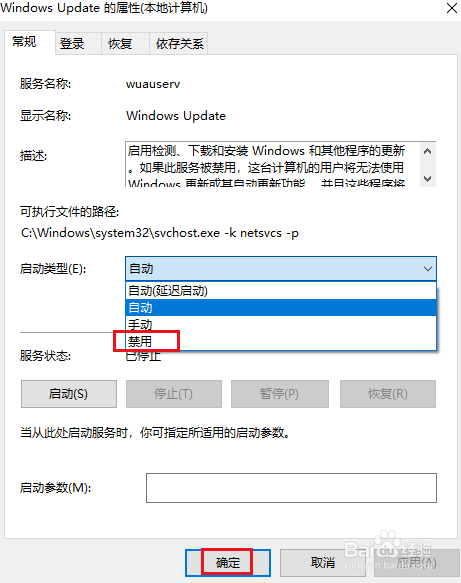461x583 pixels.
Task: Collapse the 启动类型 dropdown arrow
Action: pyautogui.click(x=428, y=268)
